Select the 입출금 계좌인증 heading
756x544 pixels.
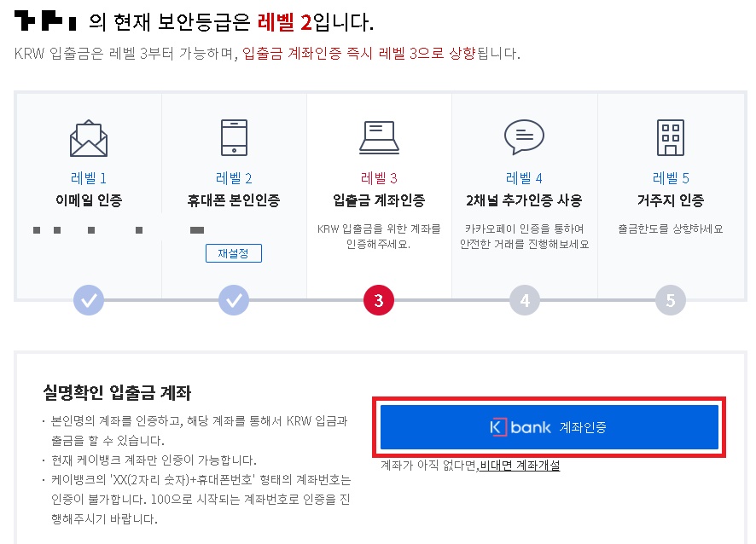pyautogui.click(x=379, y=200)
